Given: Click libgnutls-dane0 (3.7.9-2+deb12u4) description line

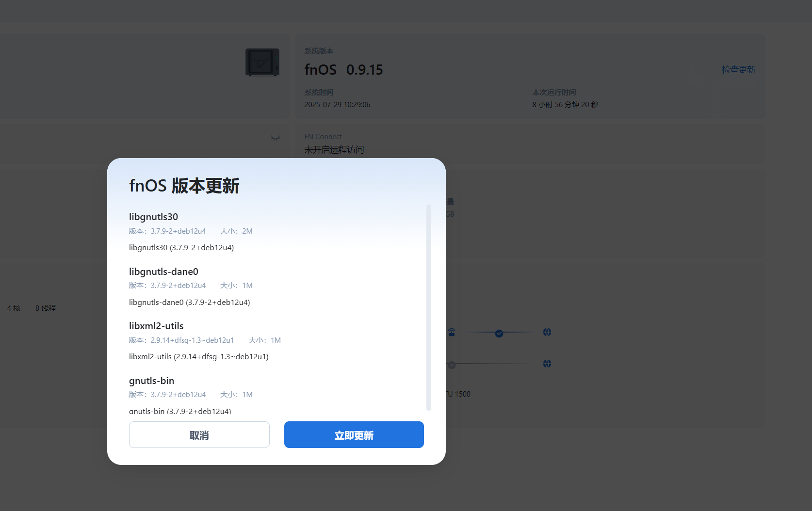Looking at the screenshot, I should click(x=190, y=303).
